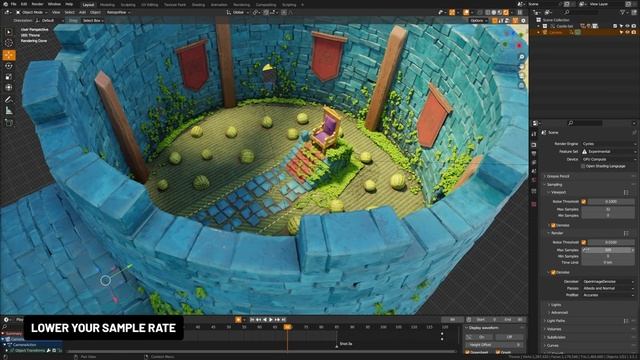Select the Cursor tool in the left toolbar
The height and width of the screenshot is (360, 640).
point(9,43)
